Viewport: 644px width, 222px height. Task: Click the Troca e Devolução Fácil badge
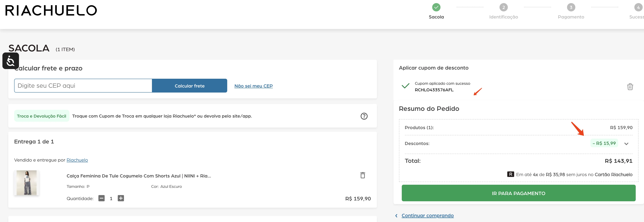pos(41,116)
